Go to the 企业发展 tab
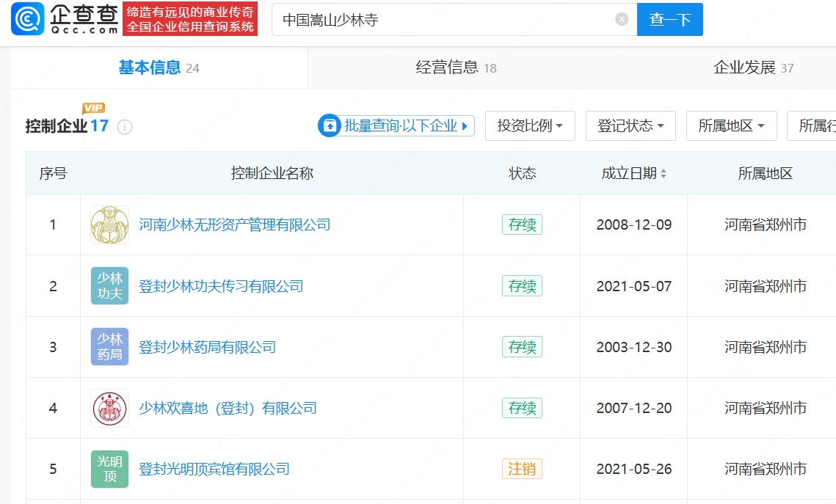Screen dimensions: 836x504 [753, 68]
